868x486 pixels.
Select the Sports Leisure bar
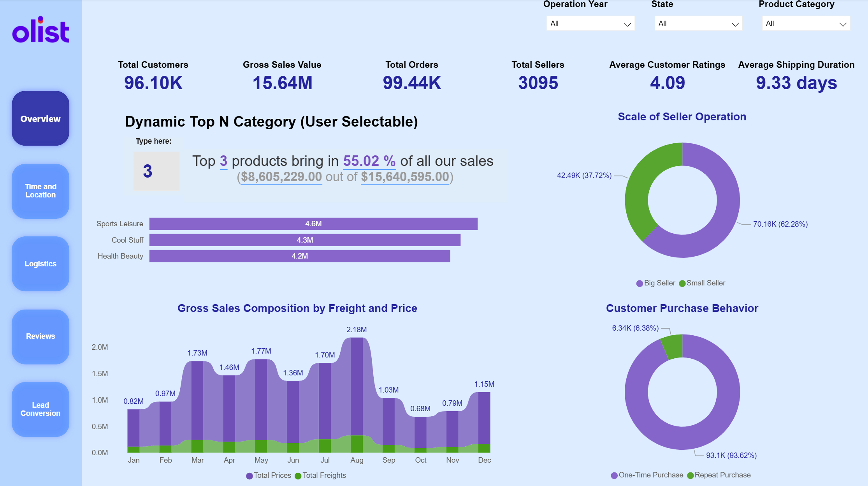(313, 224)
